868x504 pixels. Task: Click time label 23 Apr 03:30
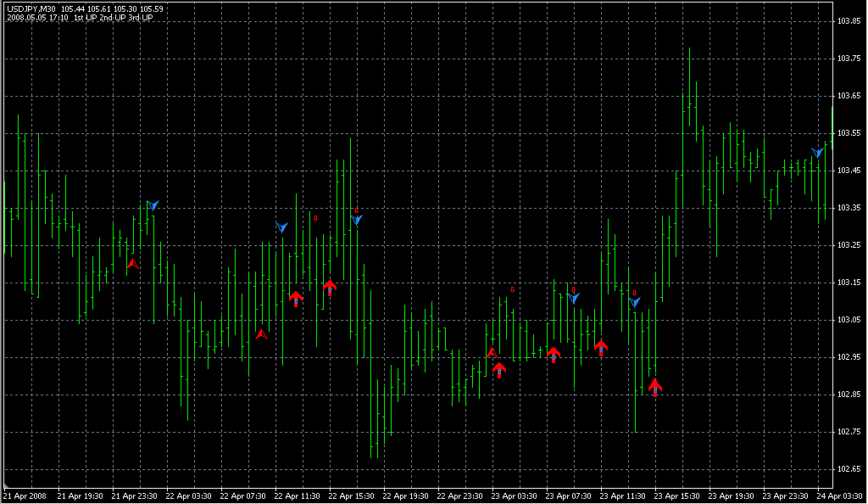point(514,496)
